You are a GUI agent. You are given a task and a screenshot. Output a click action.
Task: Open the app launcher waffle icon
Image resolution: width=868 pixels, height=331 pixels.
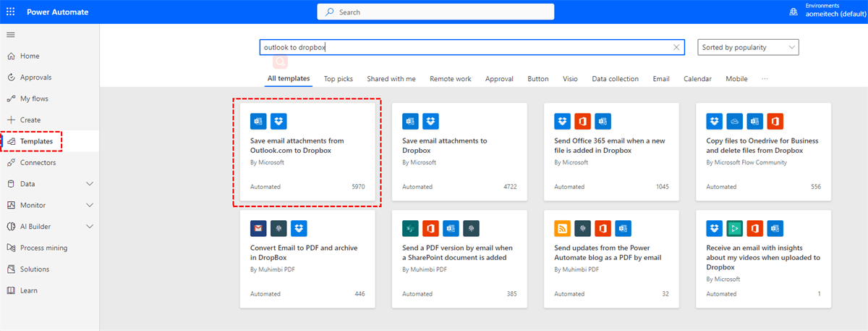[10, 12]
